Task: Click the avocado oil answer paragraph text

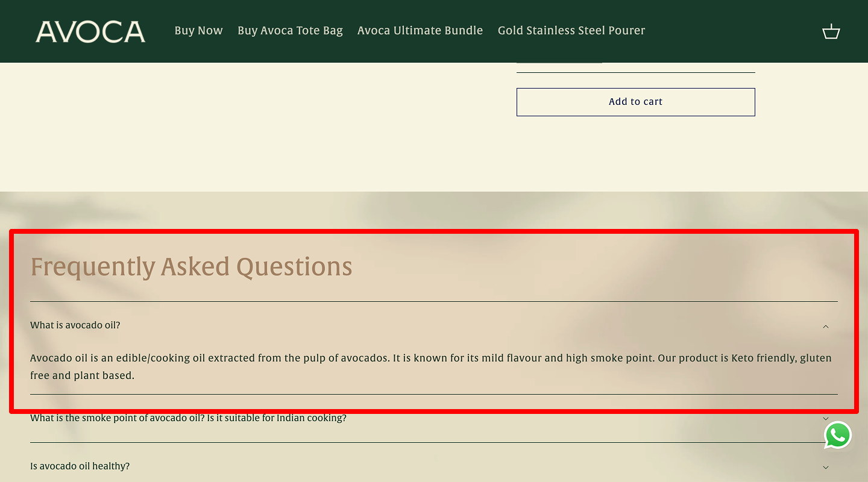Action: [431, 366]
